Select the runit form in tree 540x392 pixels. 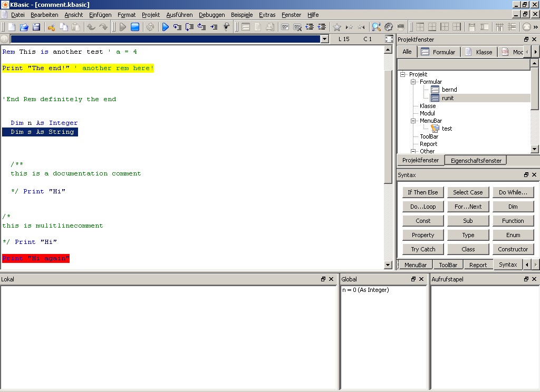[x=447, y=98]
